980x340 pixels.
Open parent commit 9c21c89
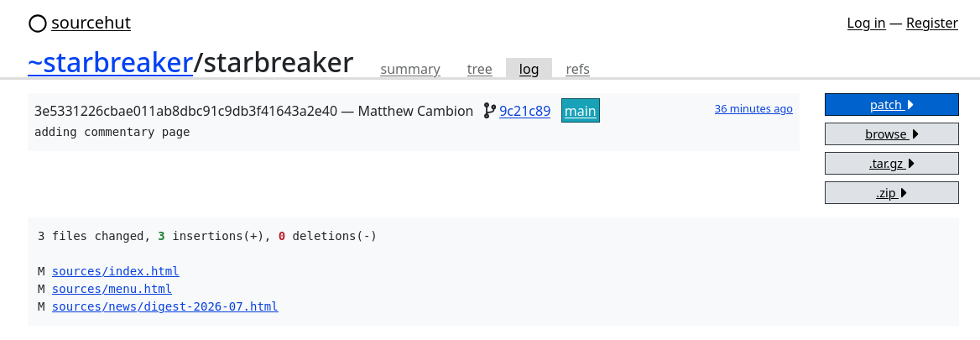(525, 112)
